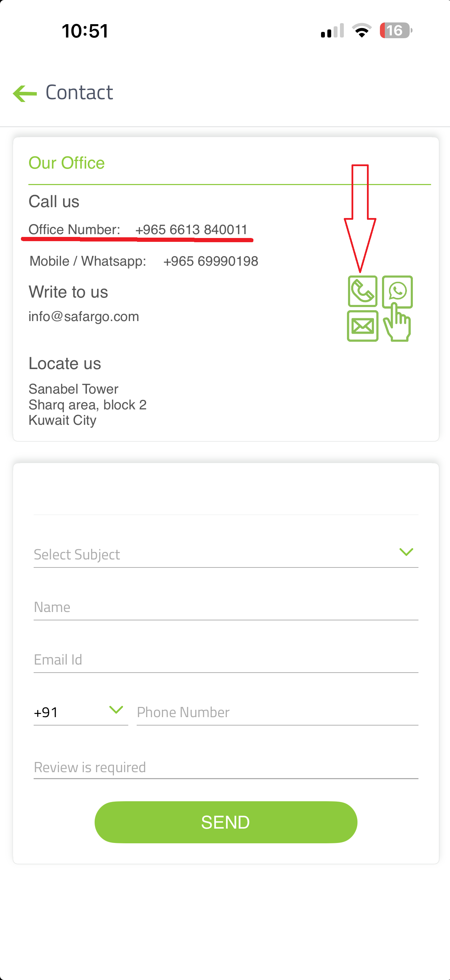450x980 pixels.
Task: Tap the email envelope icon
Action: pos(362,326)
